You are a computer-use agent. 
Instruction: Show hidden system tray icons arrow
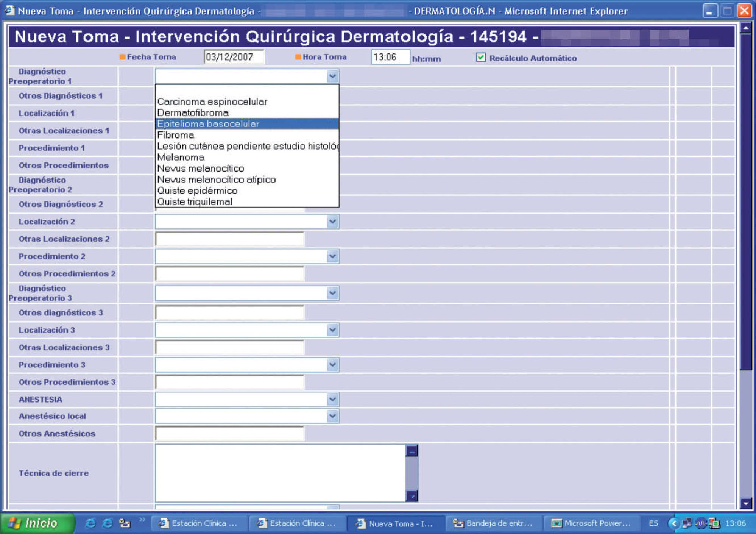pyautogui.click(x=673, y=523)
